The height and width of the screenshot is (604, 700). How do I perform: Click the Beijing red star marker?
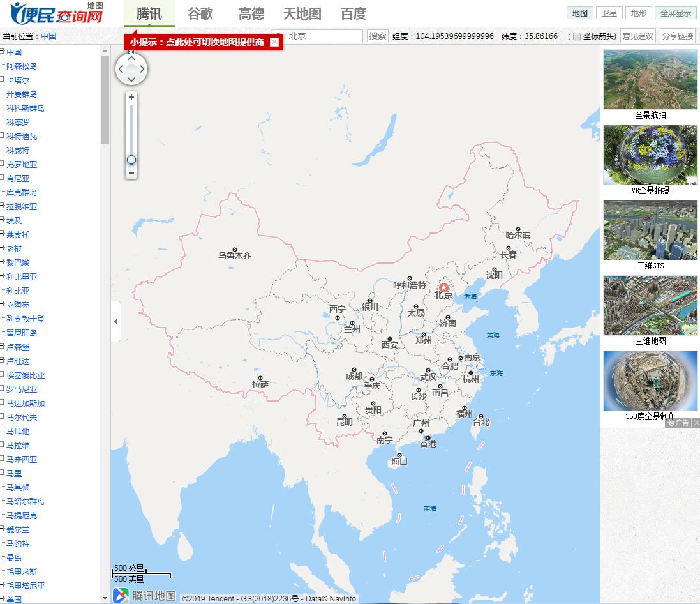click(x=443, y=287)
